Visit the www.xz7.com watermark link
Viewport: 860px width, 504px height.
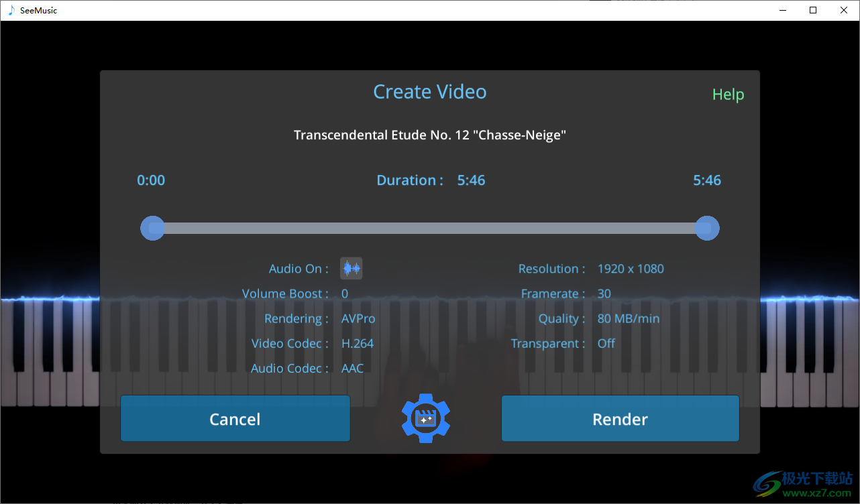point(807,483)
